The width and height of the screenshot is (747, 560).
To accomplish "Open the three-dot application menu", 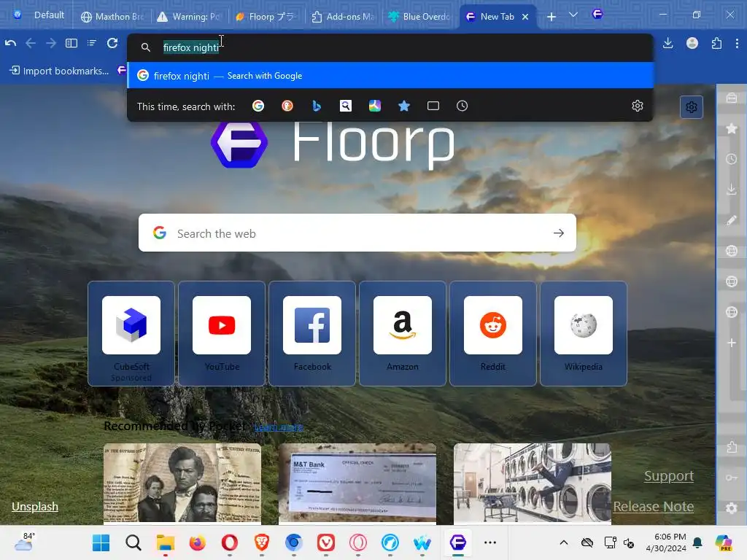I will coord(737,43).
